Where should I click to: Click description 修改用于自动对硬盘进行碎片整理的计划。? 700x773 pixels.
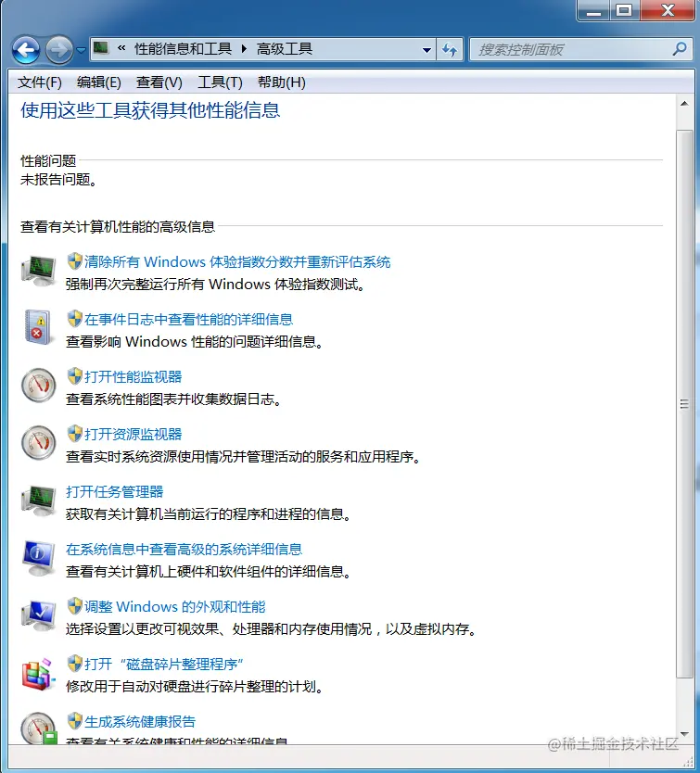(x=195, y=687)
